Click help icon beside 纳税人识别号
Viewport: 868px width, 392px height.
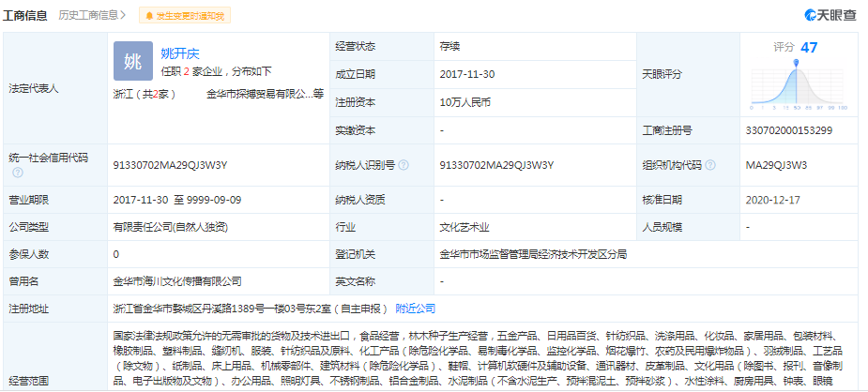(404, 165)
